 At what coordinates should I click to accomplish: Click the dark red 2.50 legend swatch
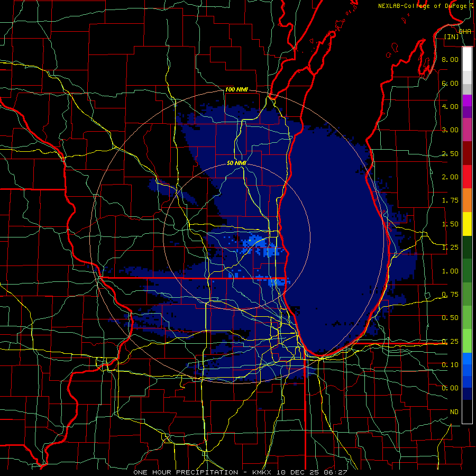(467, 153)
